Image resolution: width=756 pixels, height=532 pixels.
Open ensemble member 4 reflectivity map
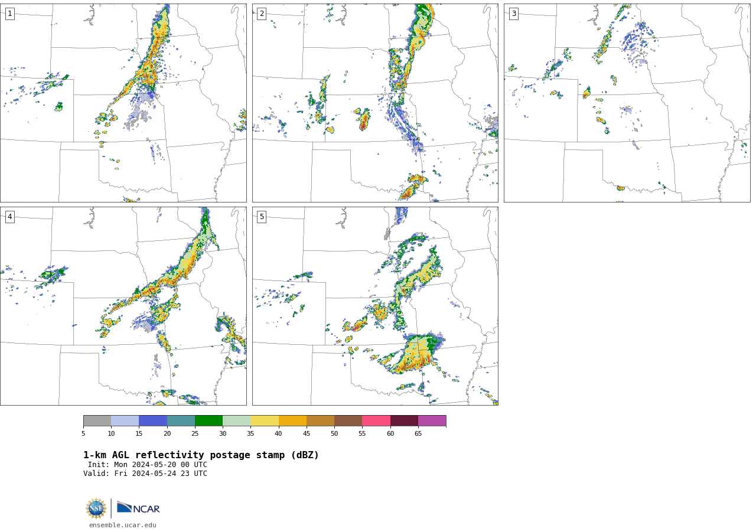tap(123, 306)
